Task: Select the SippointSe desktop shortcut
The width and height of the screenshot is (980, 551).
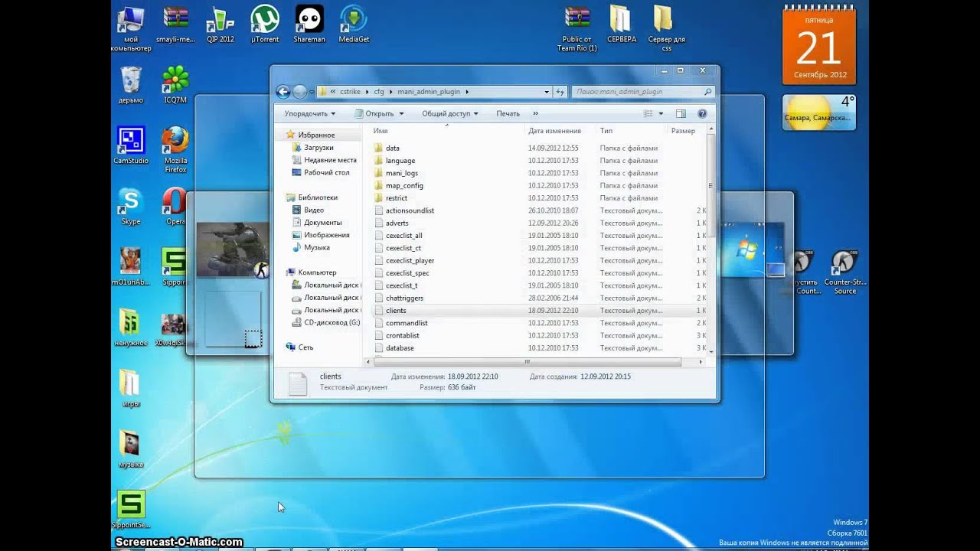Action: coord(131,510)
